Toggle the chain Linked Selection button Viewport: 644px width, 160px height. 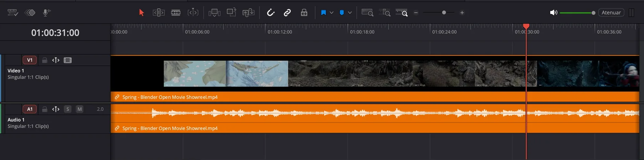click(287, 13)
